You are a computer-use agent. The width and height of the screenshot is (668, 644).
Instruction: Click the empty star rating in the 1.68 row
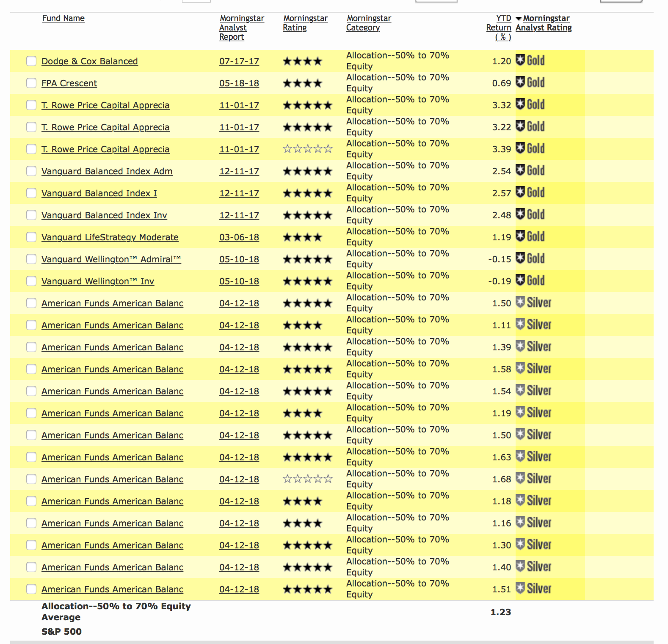(x=308, y=479)
